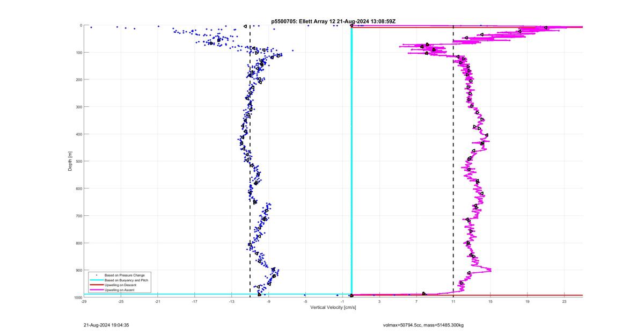Viewport: 644px width, 334px height.
Task: Click x-axis tick label "-9"
Action: click(x=268, y=301)
